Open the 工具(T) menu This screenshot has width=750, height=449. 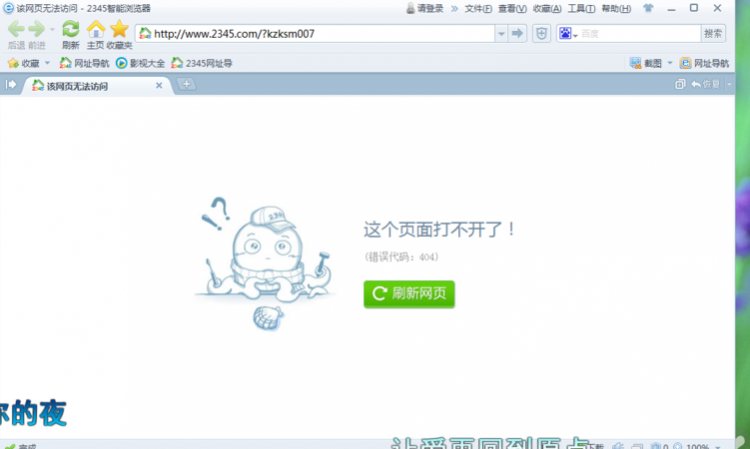(x=581, y=9)
